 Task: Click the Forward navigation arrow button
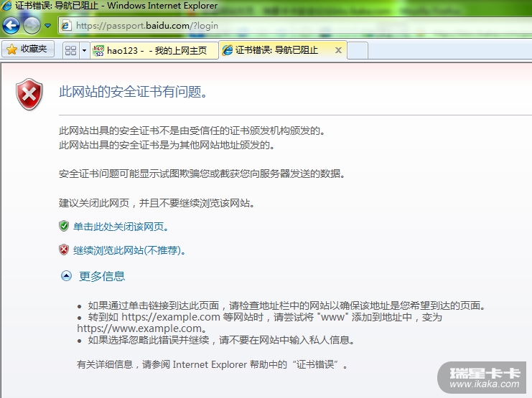pos(32,25)
